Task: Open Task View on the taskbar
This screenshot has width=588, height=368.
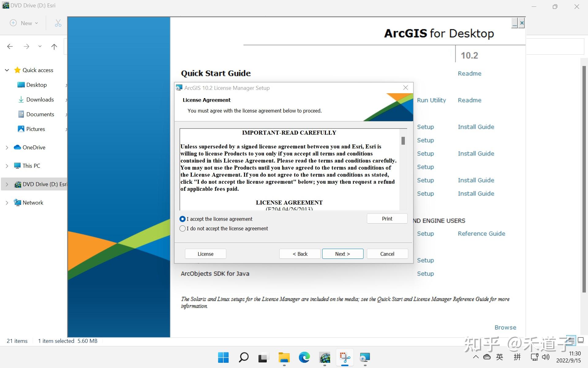Action: point(263,357)
